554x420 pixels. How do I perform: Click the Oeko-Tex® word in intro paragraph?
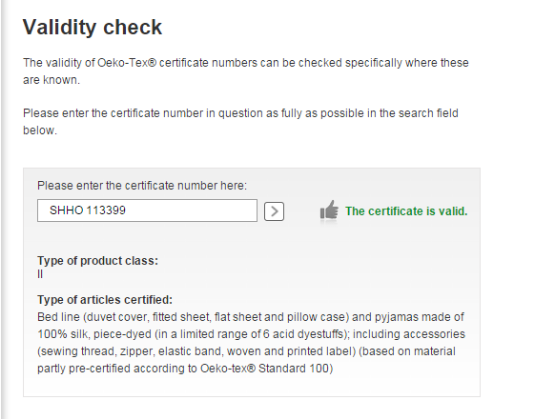pos(126,63)
